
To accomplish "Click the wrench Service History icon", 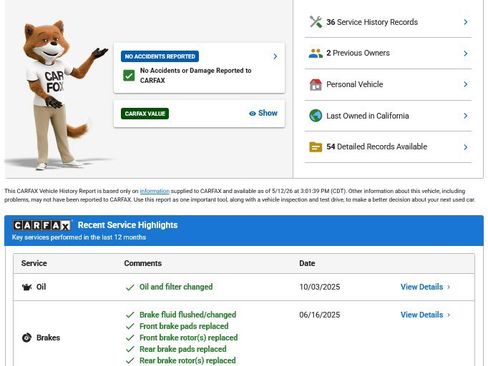I will coord(316,22).
